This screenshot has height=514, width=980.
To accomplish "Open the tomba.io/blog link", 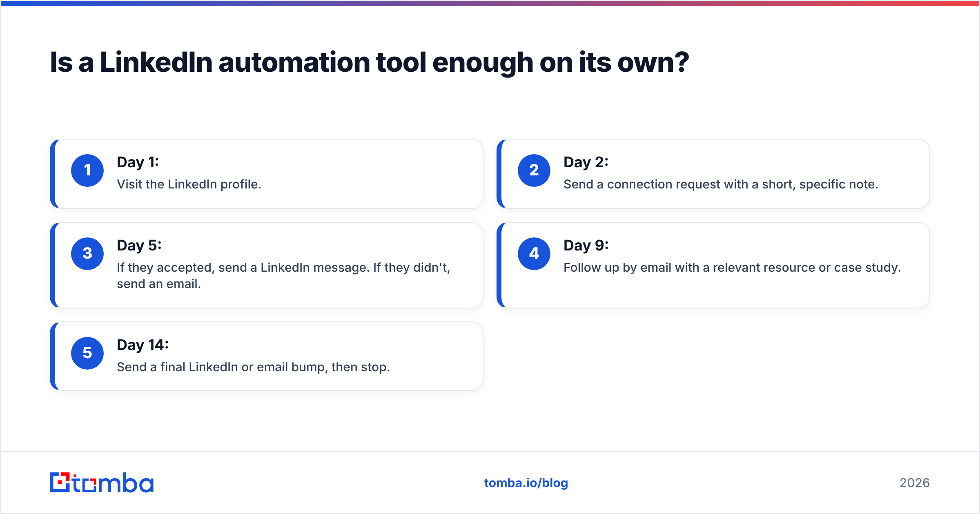I will pos(526,483).
